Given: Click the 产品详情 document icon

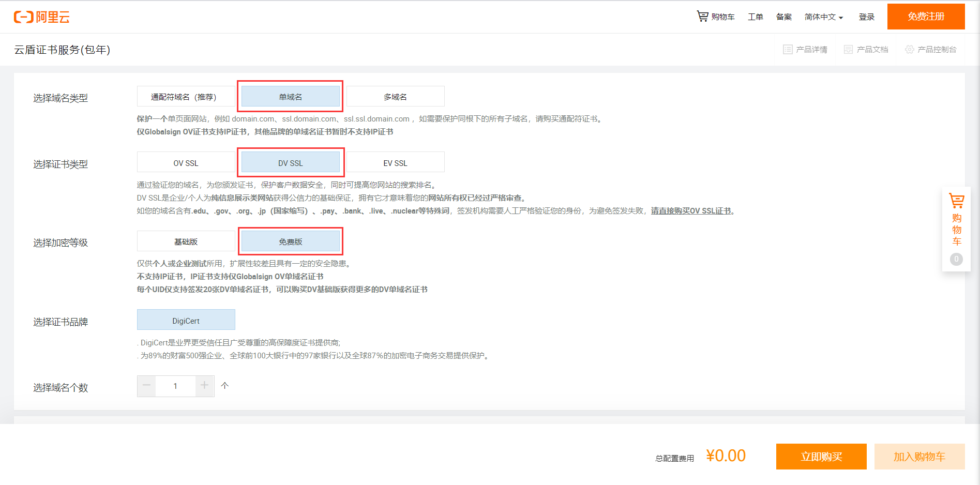Looking at the screenshot, I should (788, 50).
